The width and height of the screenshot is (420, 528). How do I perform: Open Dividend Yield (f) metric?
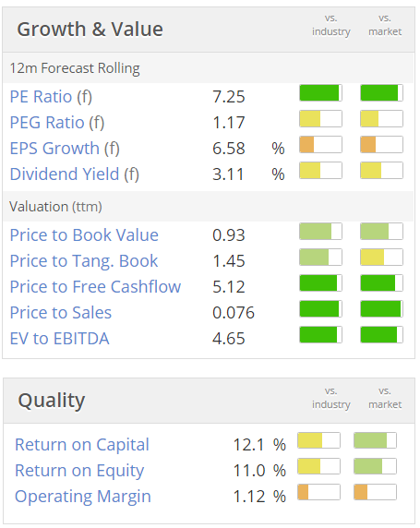point(75,174)
